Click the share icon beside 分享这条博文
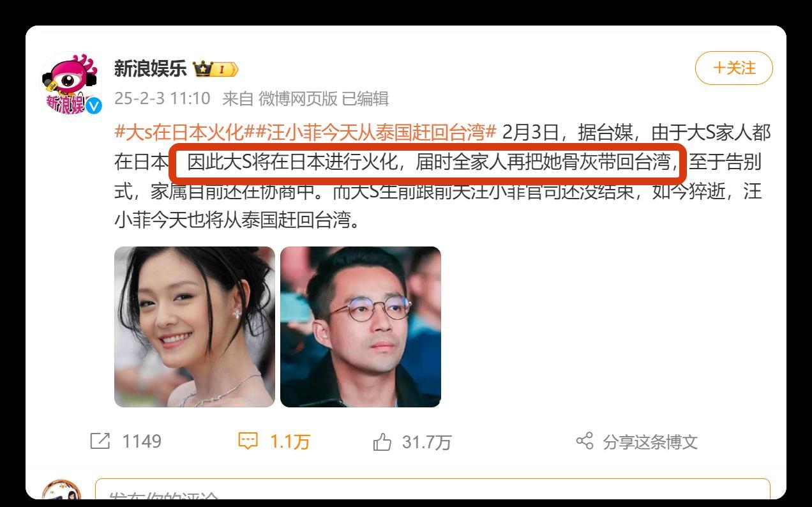The image size is (812, 507). tap(585, 441)
